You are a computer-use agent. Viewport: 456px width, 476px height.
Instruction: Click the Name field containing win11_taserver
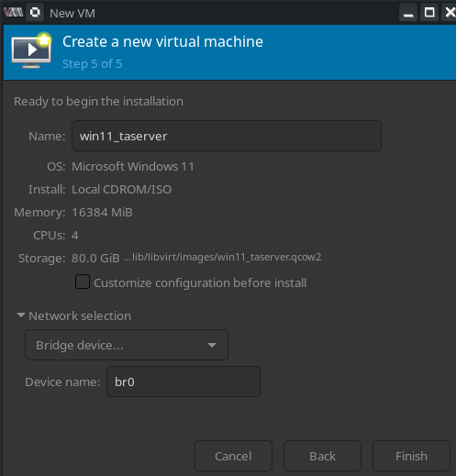227,136
